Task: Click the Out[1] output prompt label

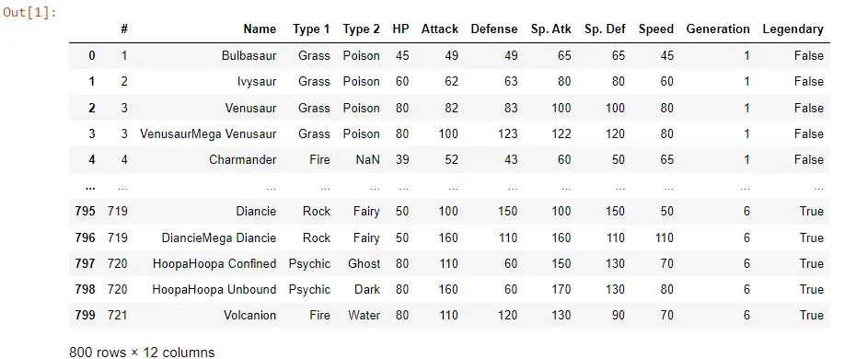Action: [x=29, y=13]
